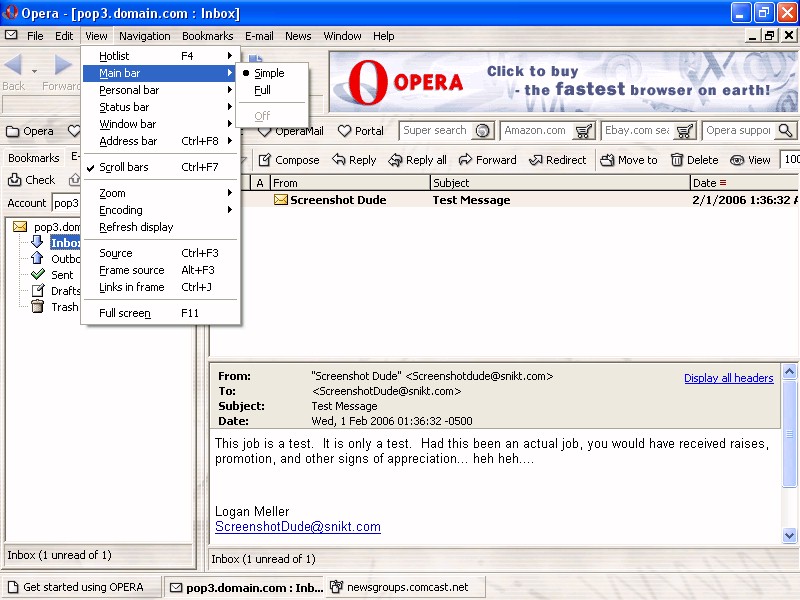Sort messages by the Subject column header

[560, 183]
